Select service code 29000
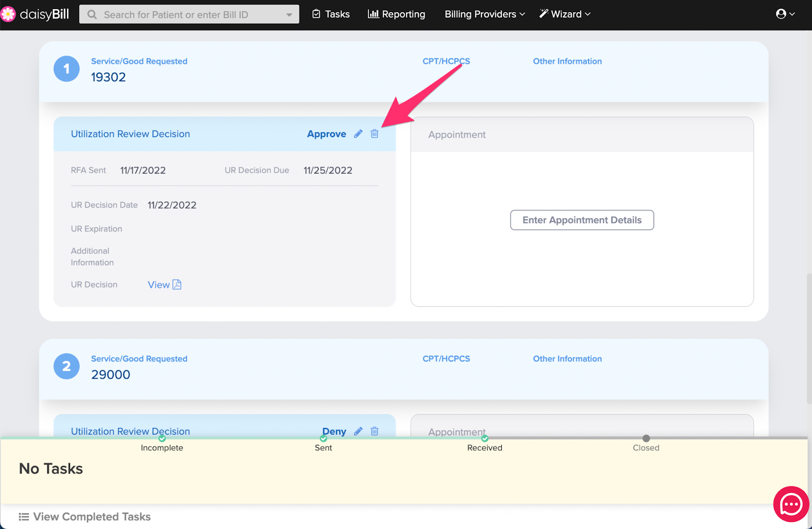This screenshot has height=529, width=812. tap(111, 375)
